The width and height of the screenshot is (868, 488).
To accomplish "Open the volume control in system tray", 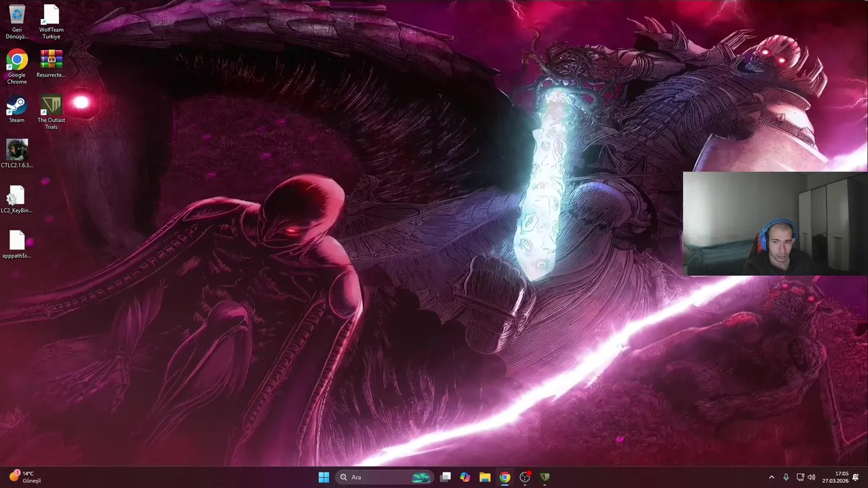I will pyautogui.click(x=812, y=477).
